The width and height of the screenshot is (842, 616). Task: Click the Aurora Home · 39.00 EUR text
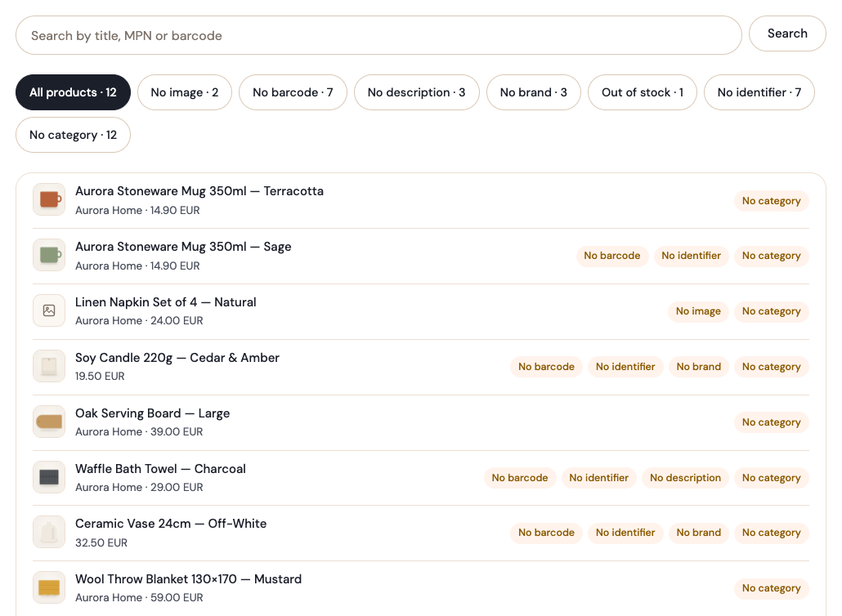click(139, 432)
